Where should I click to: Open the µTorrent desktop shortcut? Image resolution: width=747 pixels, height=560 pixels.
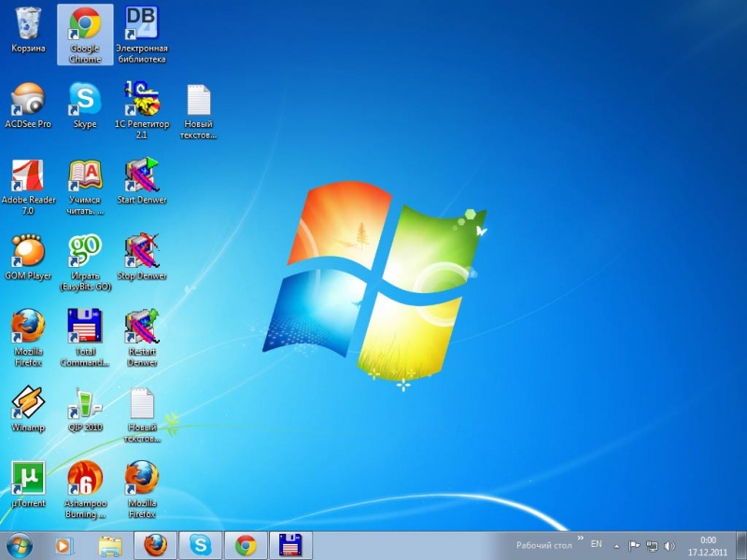click(28, 479)
